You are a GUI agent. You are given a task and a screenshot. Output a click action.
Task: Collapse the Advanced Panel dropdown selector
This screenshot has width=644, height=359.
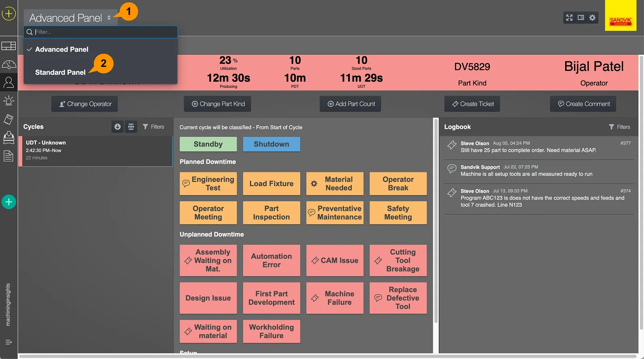[70, 18]
